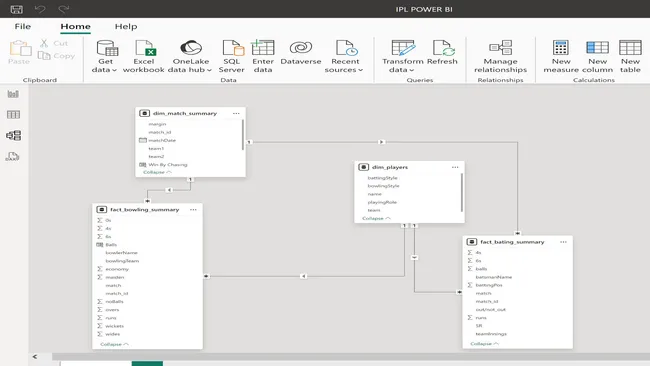Open fact_bating_summary table options menu
This screenshot has height=366, width=650.
pyautogui.click(x=563, y=242)
